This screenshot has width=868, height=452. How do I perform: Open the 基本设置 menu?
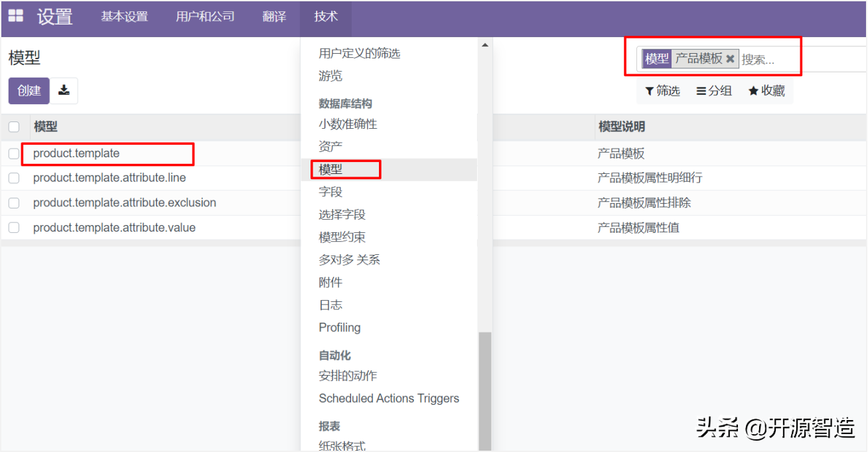(x=124, y=17)
